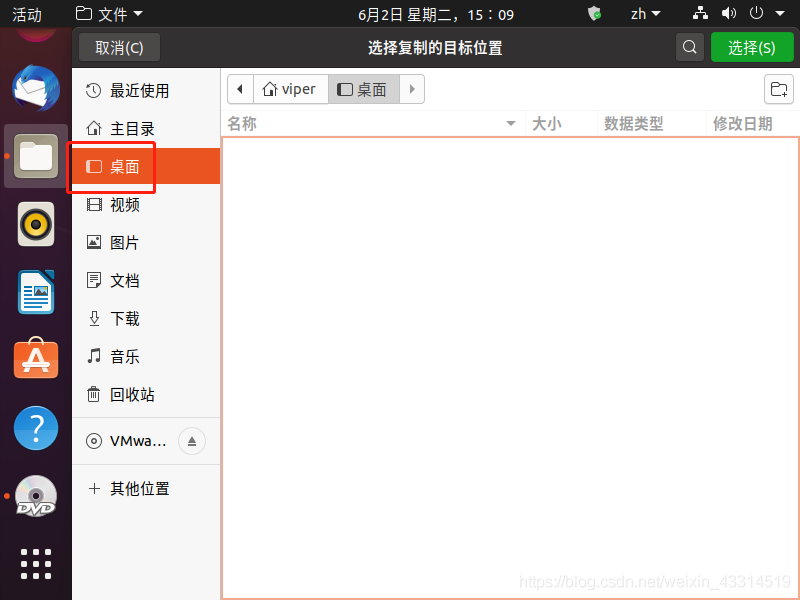Open LibreOffice Writer from the dock

[36, 292]
